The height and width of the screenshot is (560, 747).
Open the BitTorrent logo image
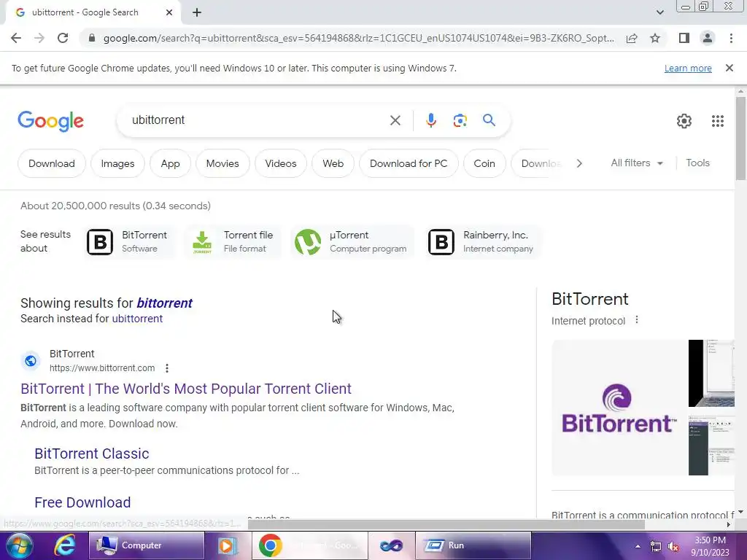[x=619, y=408]
